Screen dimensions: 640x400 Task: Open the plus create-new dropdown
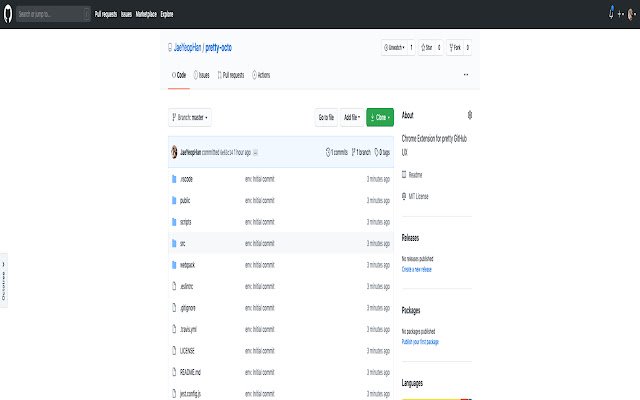pos(621,14)
